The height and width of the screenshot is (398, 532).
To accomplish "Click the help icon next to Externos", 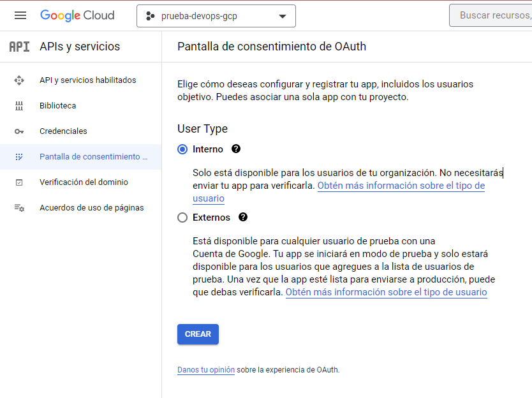I will tap(243, 217).
